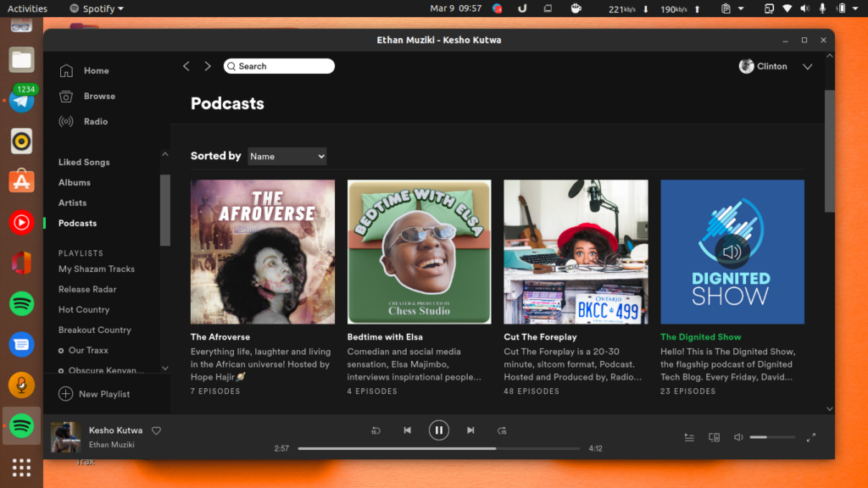Screen dimensions: 868x488
Task: Open The Afroverse title link
Action: pyautogui.click(x=220, y=337)
